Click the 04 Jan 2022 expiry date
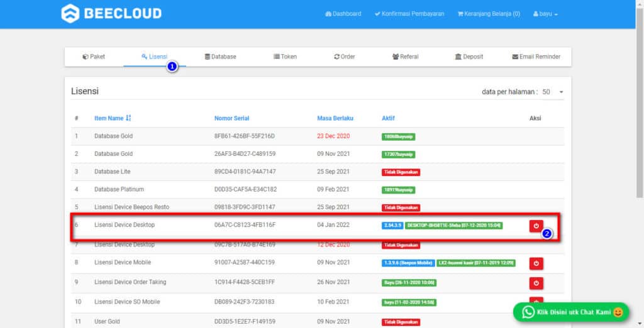644x328 pixels. coord(333,224)
